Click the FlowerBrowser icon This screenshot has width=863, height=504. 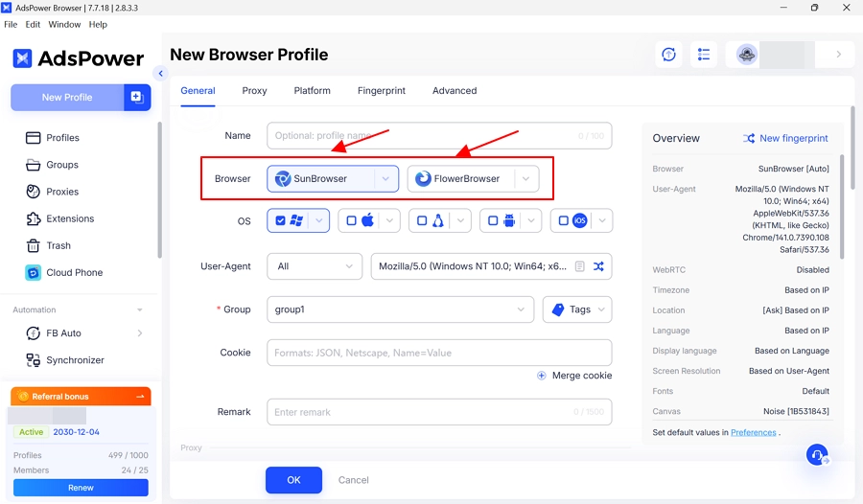click(x=423, y=179)
